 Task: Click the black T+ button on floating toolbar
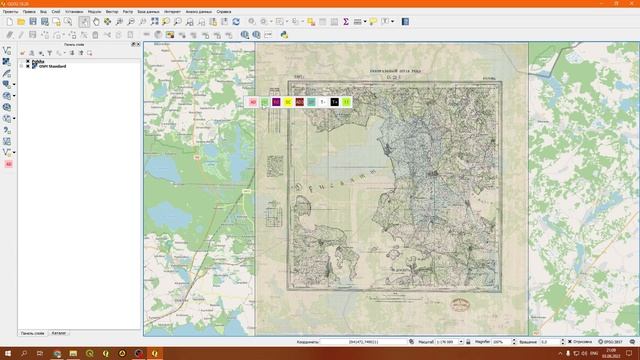tap(335, 102)
